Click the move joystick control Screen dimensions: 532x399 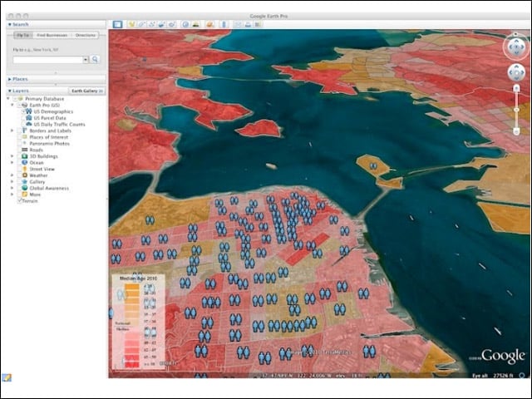tap(516, 72)
